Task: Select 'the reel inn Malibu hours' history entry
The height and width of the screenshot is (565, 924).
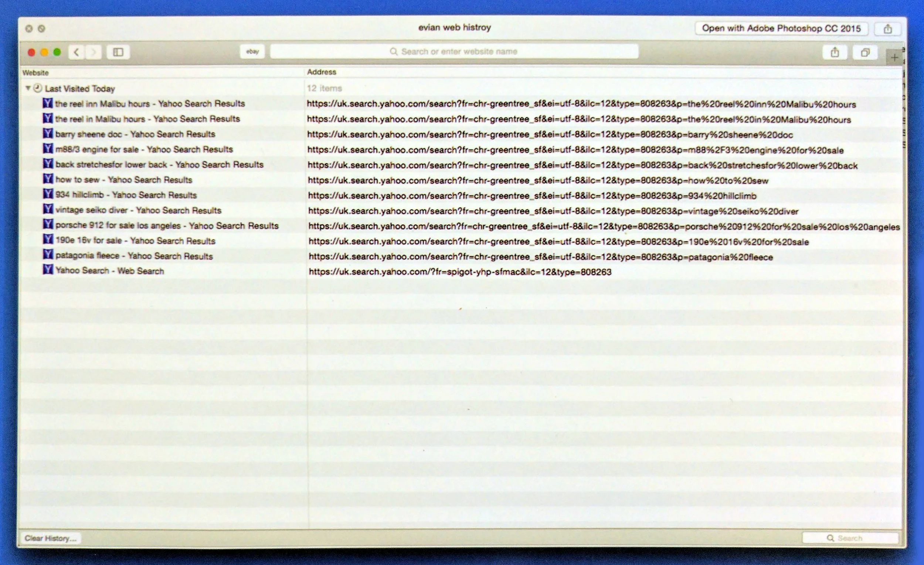Action: coord(150,103)
